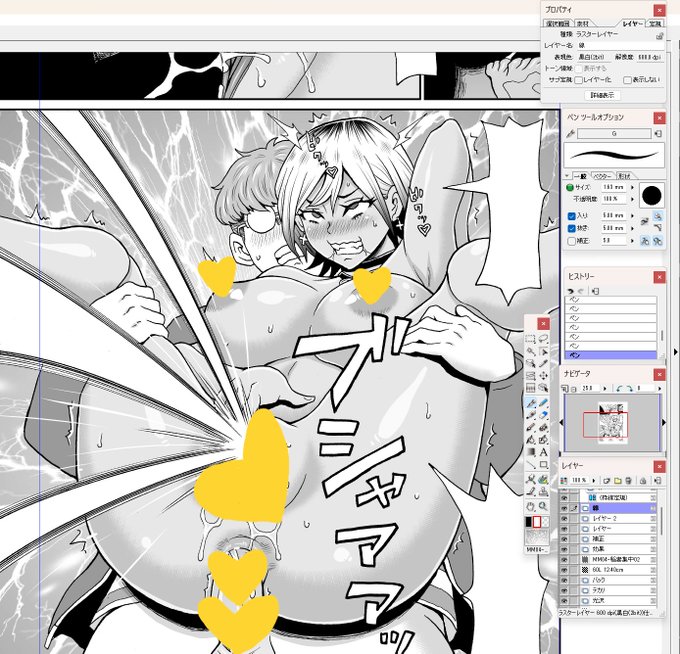
Task: Select the Text tool A icon
Action: tap(543, 451)
